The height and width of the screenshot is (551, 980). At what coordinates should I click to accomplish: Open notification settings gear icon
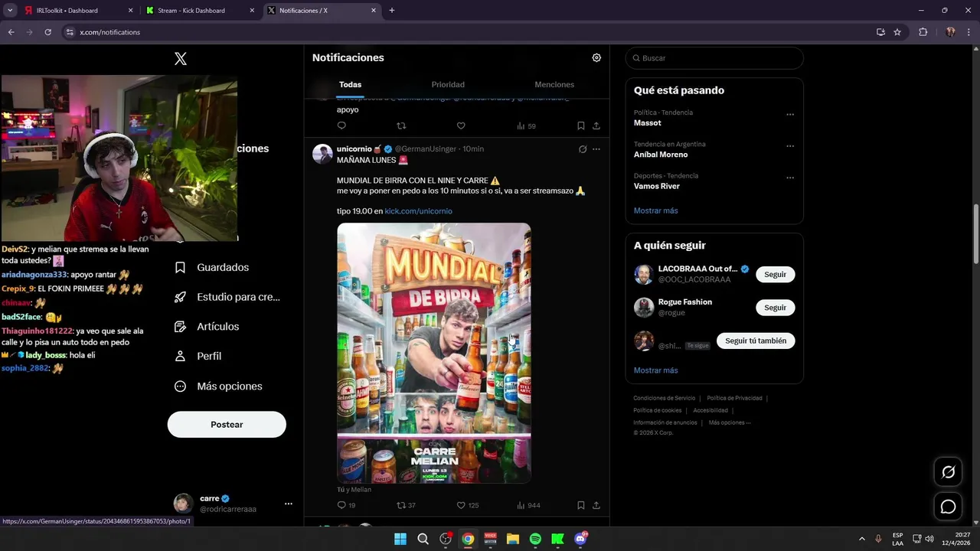pos(596,57)
